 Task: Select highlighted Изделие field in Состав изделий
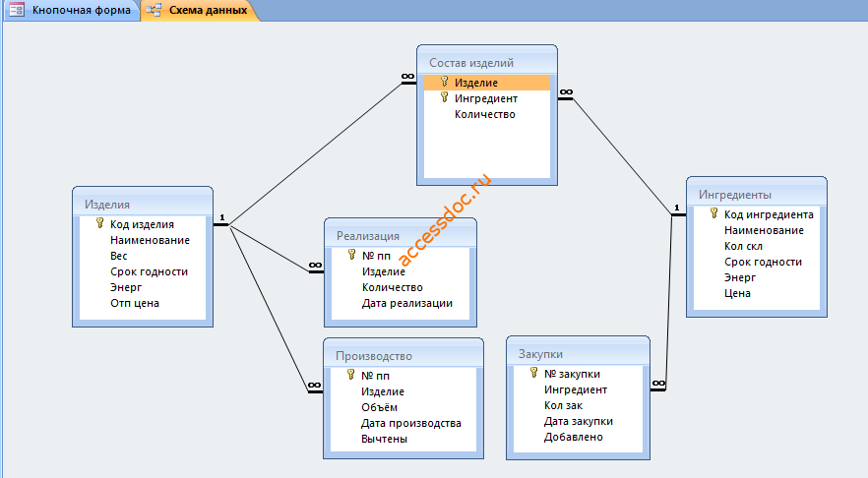[x=487, y=83]
